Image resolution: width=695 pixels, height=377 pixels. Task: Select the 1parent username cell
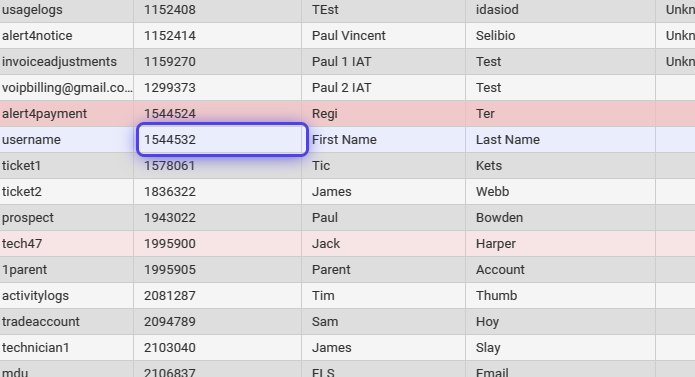tap(66, 270)
